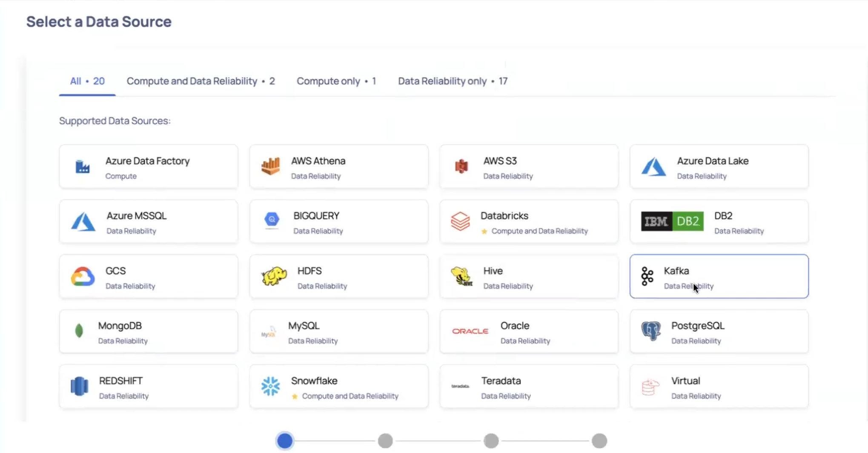The width and height of the screenshot is (868, 453).
Task: Pick the AWS S3 name
Action: click(500, 161)
